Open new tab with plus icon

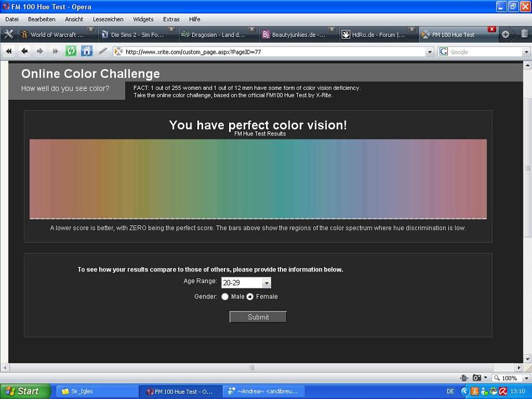(505, 34)
